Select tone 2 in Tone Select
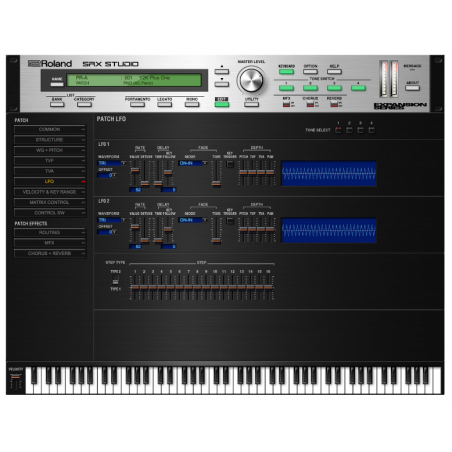Image resolution: width=452 pixels, height=452 pixels. 349,130
